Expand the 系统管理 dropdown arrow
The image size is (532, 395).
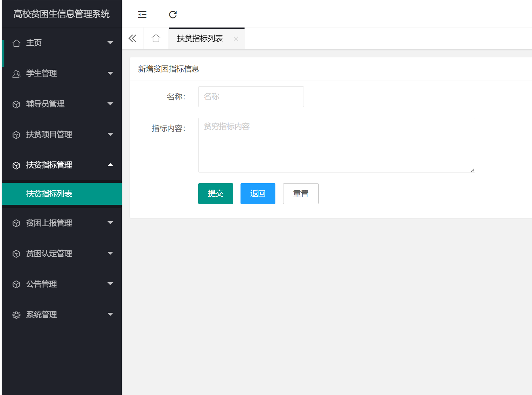click(110, 314)
